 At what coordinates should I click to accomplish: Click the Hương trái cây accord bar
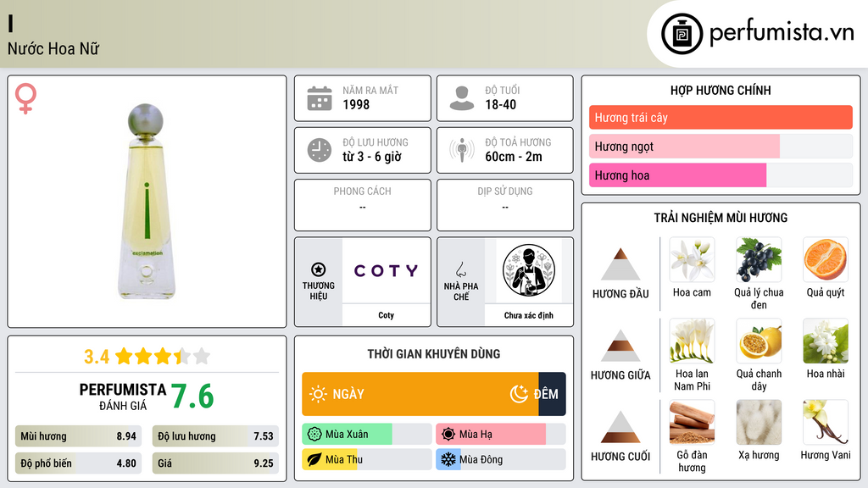coord(721,117)
